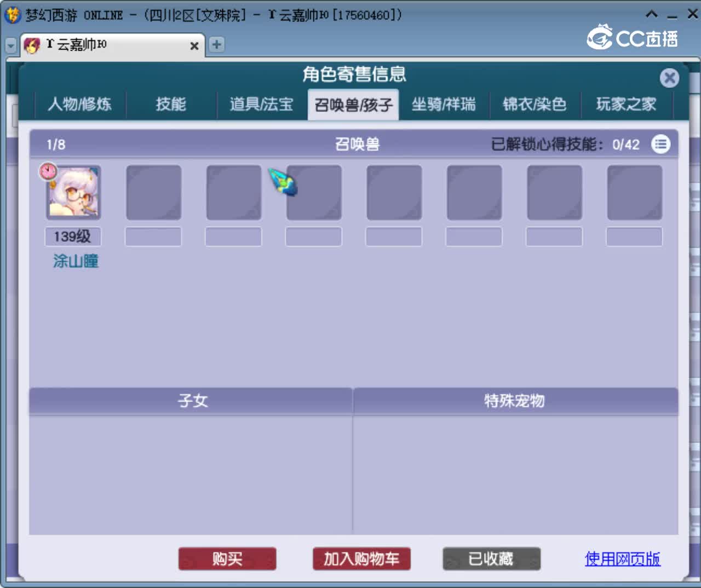Click the 子女 section header

[192, 401]
